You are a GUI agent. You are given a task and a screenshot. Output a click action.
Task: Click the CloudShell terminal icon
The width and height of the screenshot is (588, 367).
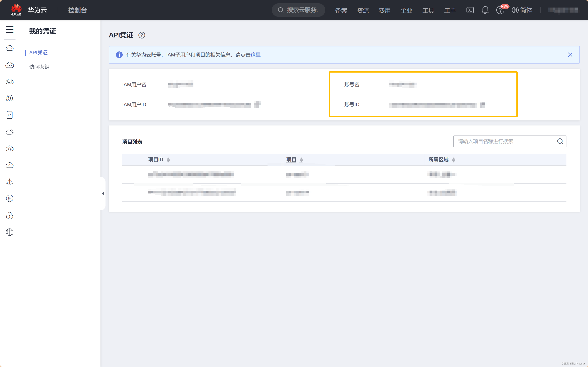pos(470,10)
